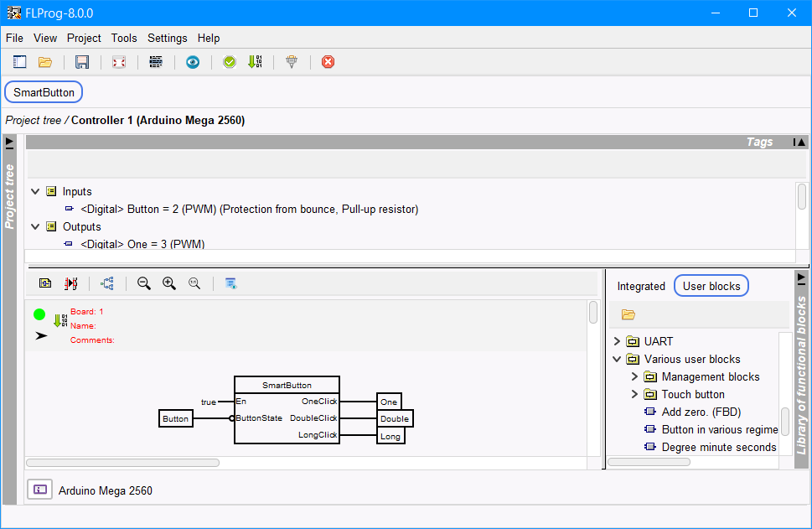Screen dimensions: 812x529
Task: Collapse the Various user blocks folder
Action: click(x=617, y=359)
